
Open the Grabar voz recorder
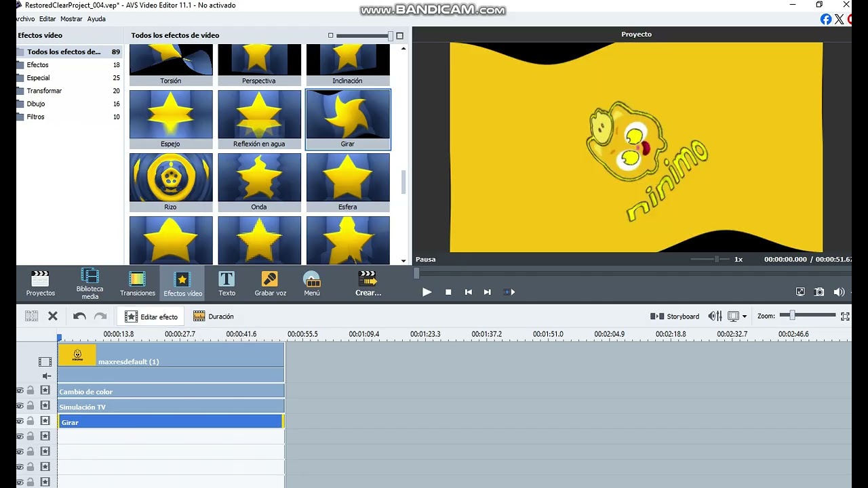pos(270,283)
